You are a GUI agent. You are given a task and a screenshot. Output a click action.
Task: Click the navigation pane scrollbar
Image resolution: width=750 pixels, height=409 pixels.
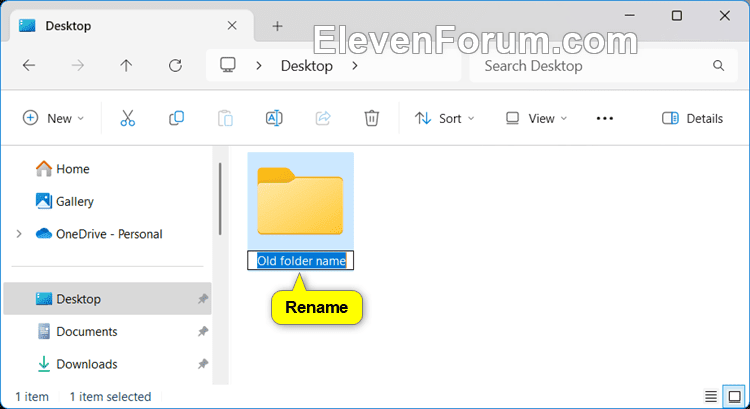click(x=220, y=199)
